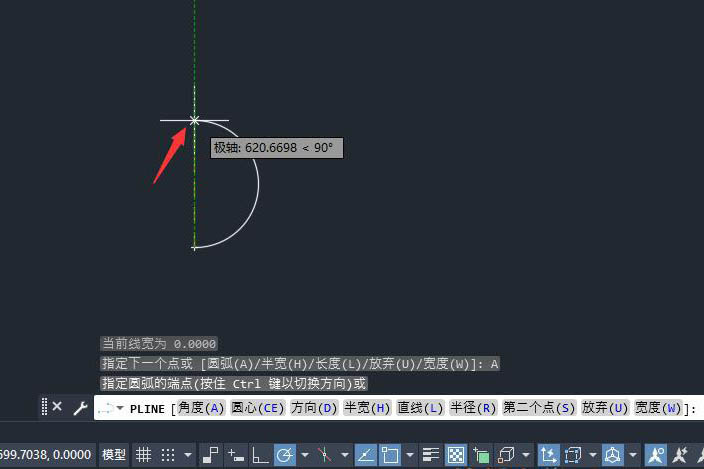Choose the 第二个点(S) option
Image resolution: width=704 pixels, height=469 pixels.
pos(539,408)
